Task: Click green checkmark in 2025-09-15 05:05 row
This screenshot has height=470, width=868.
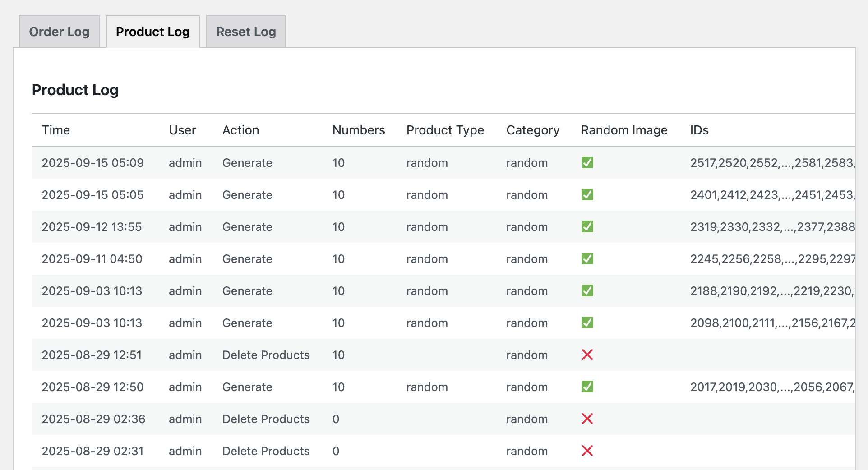Action: coord(587,194)
